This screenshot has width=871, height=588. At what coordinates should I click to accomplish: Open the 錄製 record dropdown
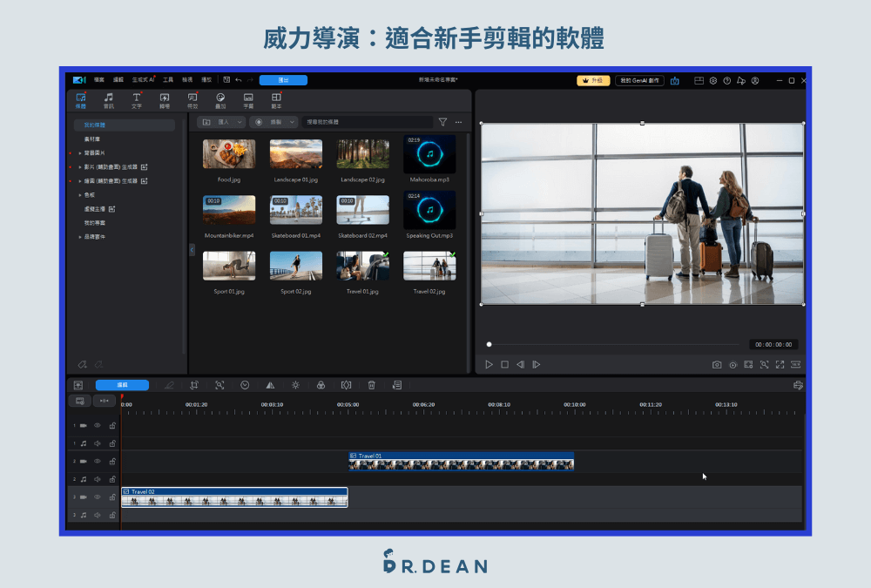coord(273,122)
